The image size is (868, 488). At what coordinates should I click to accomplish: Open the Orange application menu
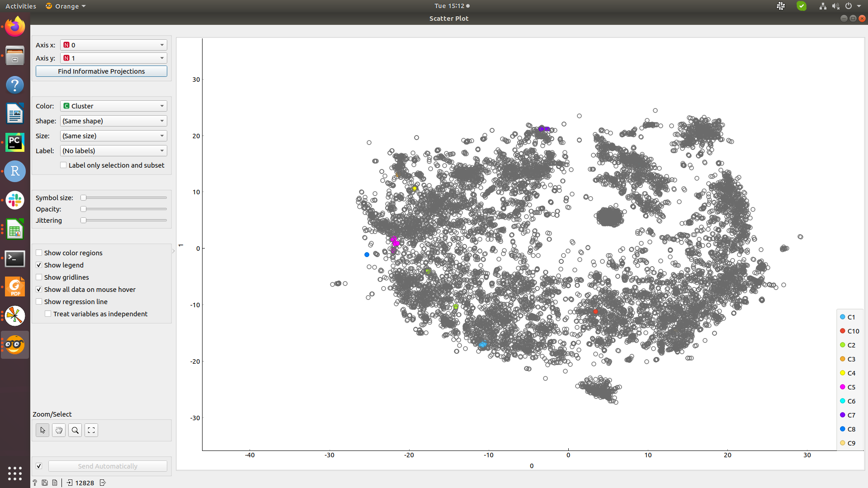tap(65, 6)
